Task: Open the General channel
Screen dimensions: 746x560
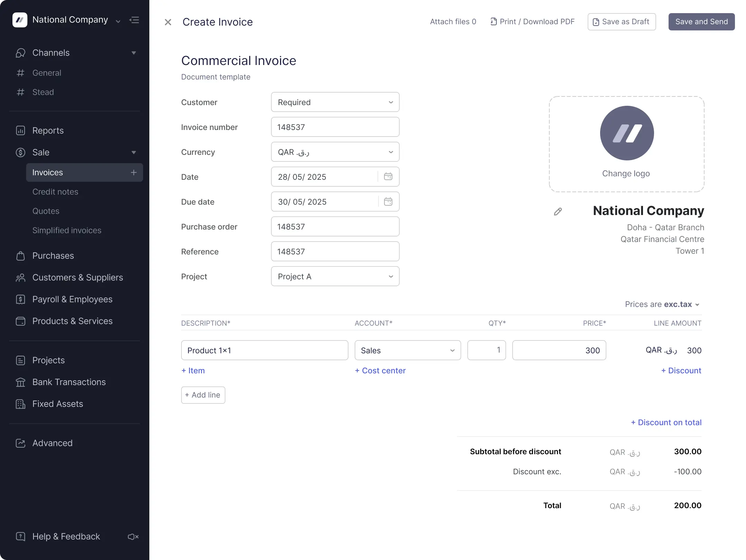Action: click(47, 73)
